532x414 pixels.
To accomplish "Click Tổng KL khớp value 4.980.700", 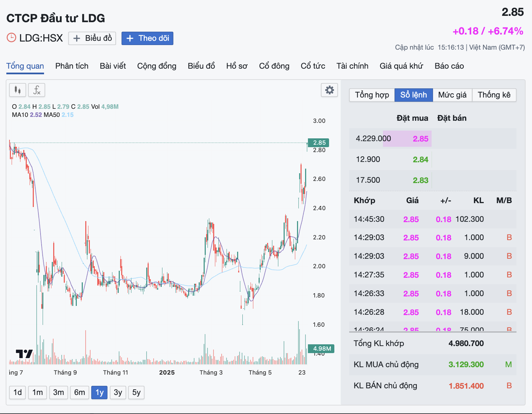I will click(466, 343).
